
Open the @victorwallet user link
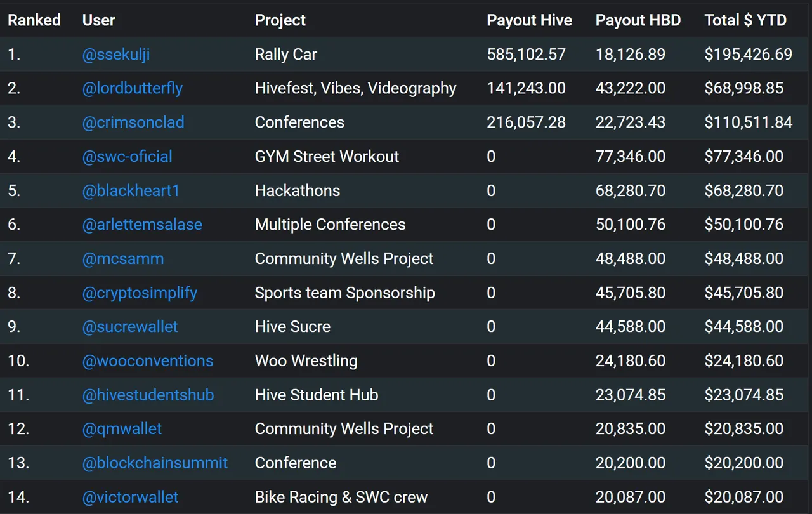131,497
